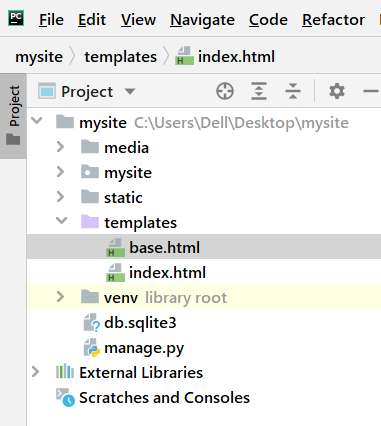Open the Refactor menu
The height and width of the screenshot is (426, 381).
[333, 20]
